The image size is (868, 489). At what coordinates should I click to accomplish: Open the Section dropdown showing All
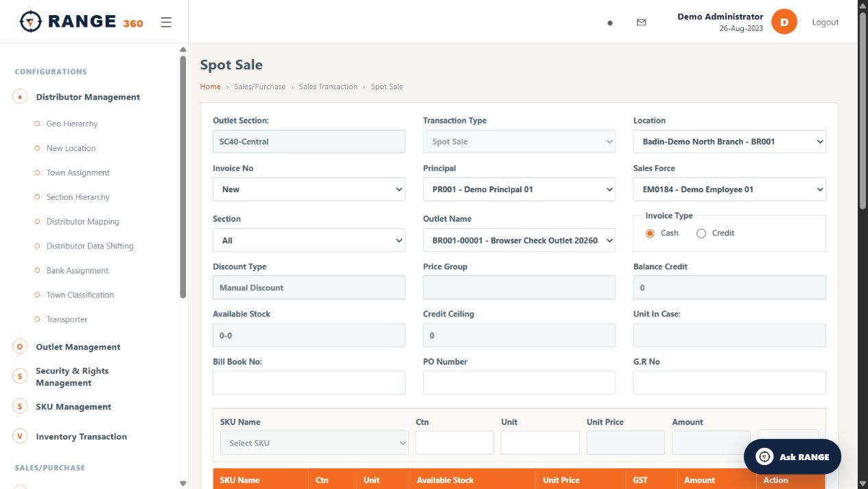coord(309,240)
